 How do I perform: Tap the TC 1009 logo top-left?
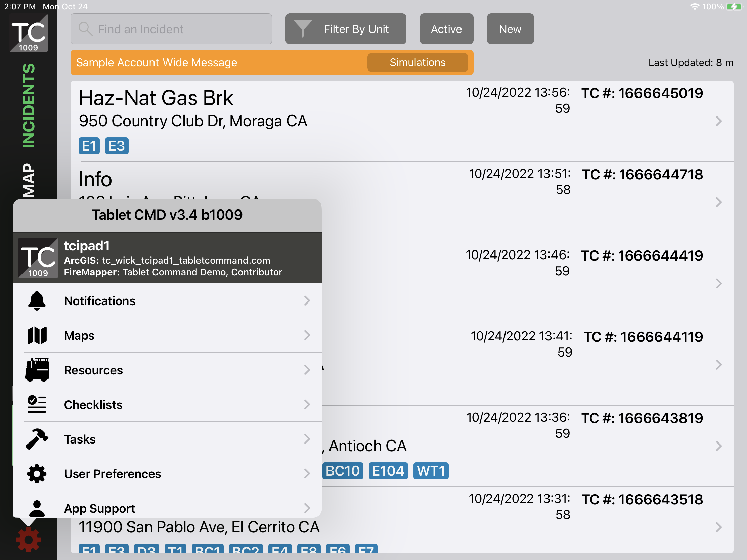(x=29, y=34)
